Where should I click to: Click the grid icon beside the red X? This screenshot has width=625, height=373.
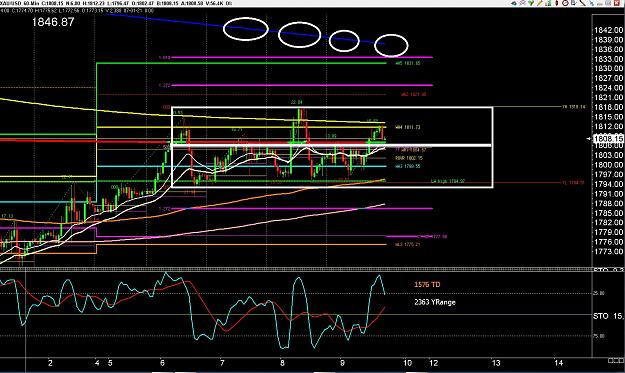point(609,3)
